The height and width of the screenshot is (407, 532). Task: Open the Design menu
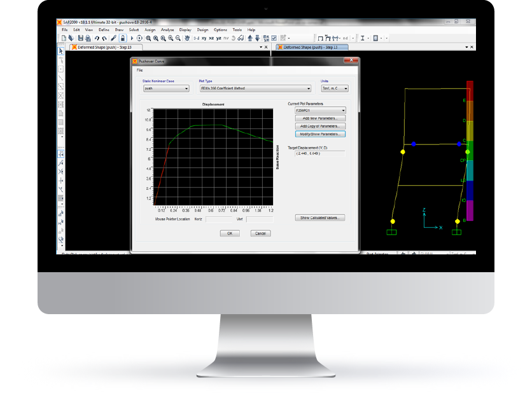202,30
